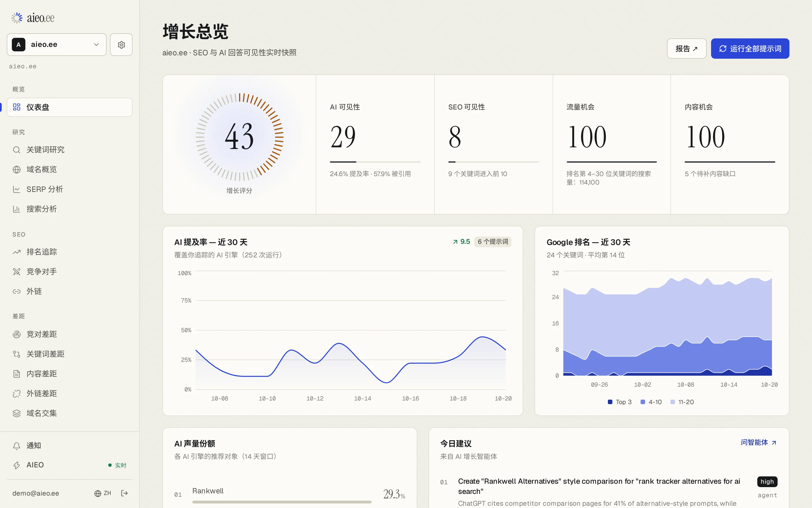The image size is (812, 508).
Task: Click the dashboard grid icon beside 仪表盘
Action: pos(16,107)
